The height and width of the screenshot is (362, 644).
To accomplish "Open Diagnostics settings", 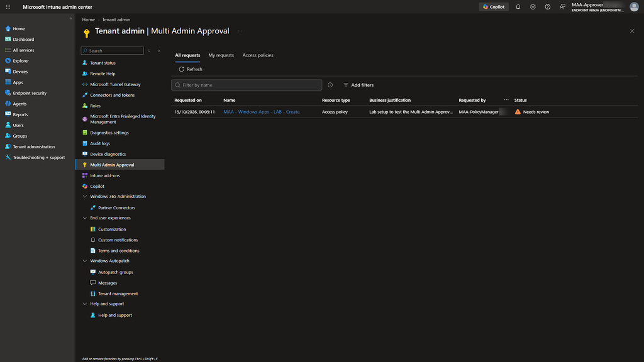I will click(109, 133).
